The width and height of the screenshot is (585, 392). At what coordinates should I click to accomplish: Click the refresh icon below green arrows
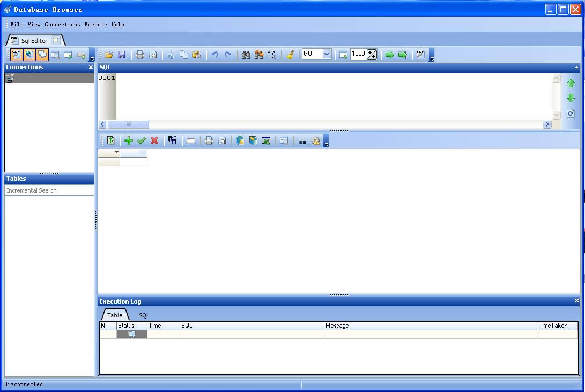571,113
